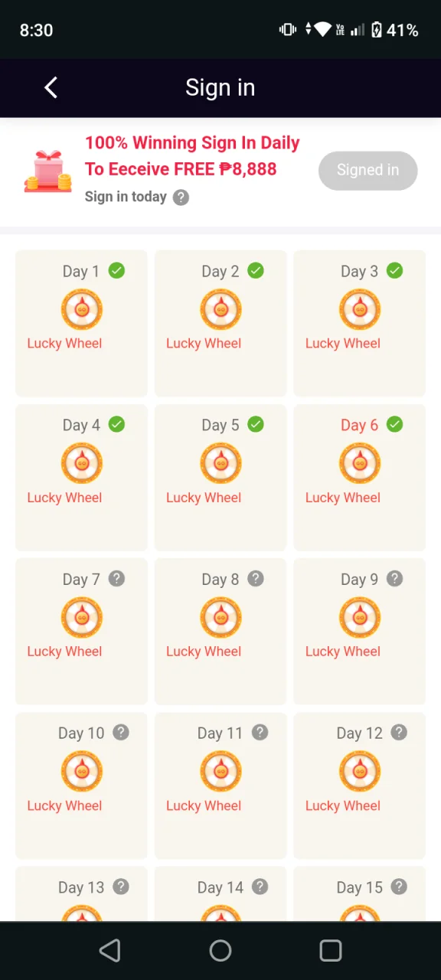Click the grayed Signed in button

pos(368,170)
